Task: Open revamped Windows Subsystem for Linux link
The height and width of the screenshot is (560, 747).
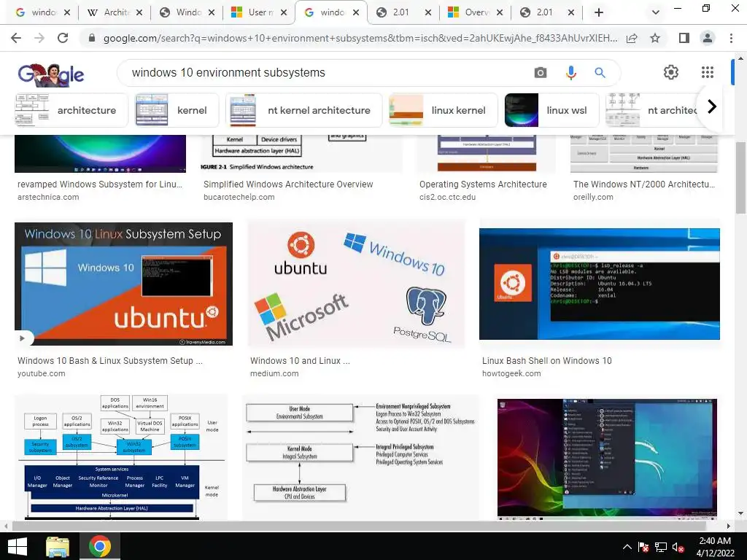Action: click(x=99, y=184)
